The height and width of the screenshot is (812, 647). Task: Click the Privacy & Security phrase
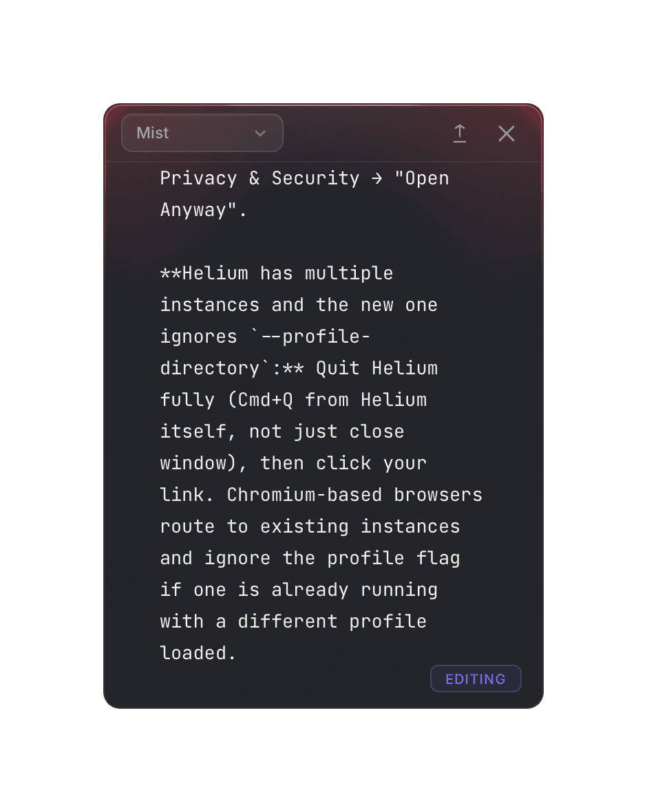click(259, 178)
